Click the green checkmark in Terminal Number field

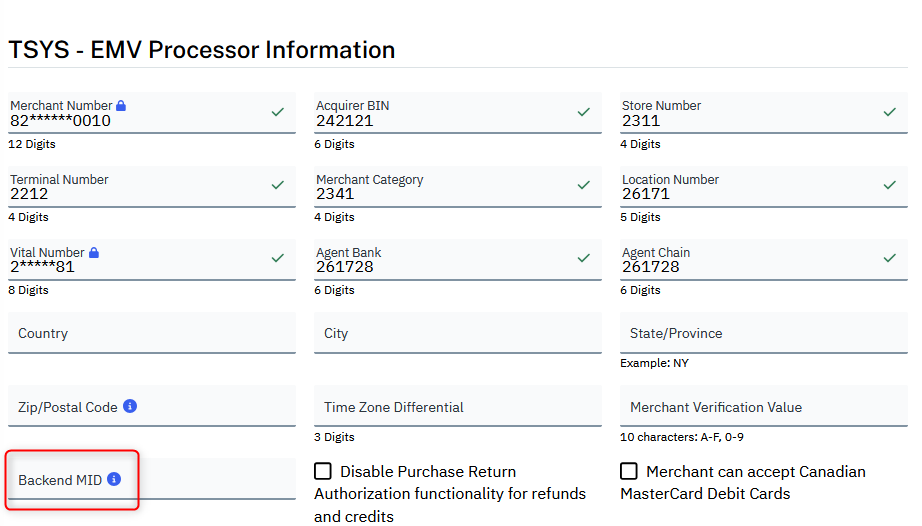point(277,185)
